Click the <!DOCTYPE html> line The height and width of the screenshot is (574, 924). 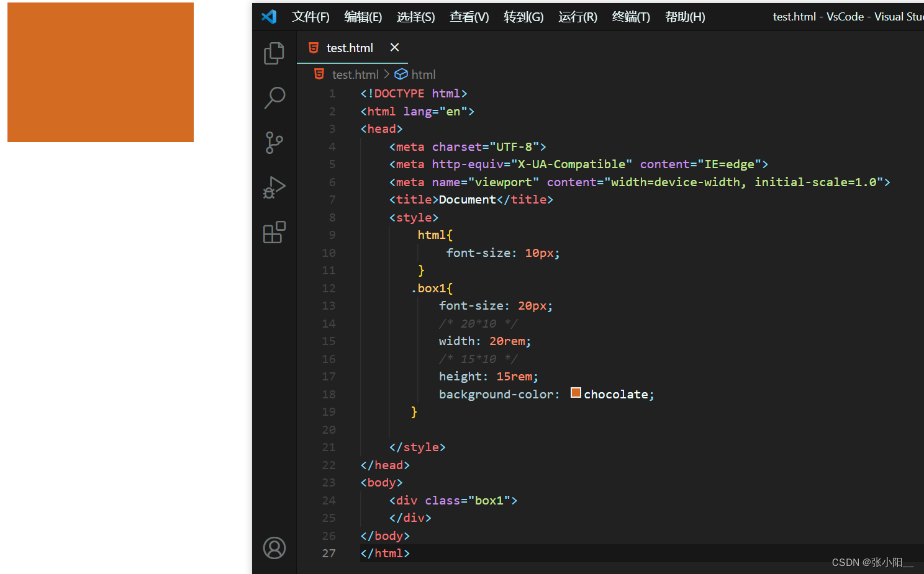pyautogui.click(x=414, y=93)
